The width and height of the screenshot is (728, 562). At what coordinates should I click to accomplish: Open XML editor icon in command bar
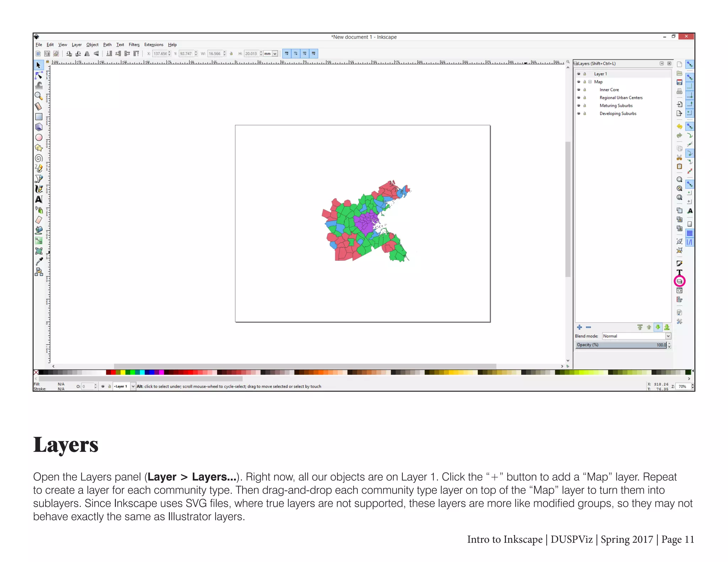pos(679,291)
